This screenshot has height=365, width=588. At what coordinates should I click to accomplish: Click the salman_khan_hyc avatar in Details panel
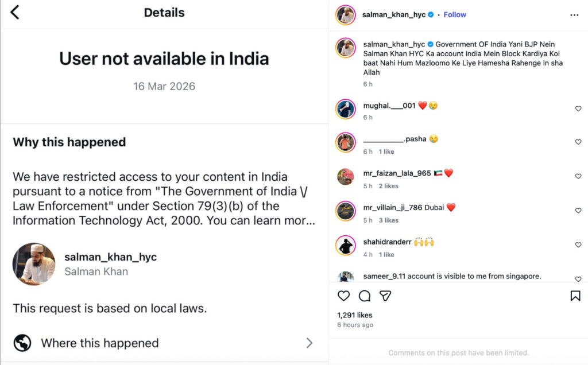pos(34,264)
